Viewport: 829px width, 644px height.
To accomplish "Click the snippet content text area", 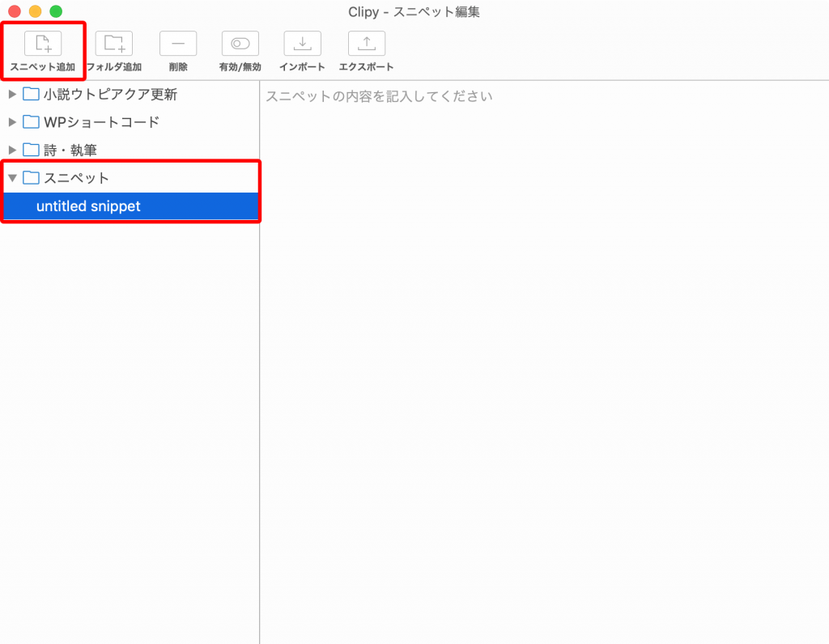I will 545,362.
